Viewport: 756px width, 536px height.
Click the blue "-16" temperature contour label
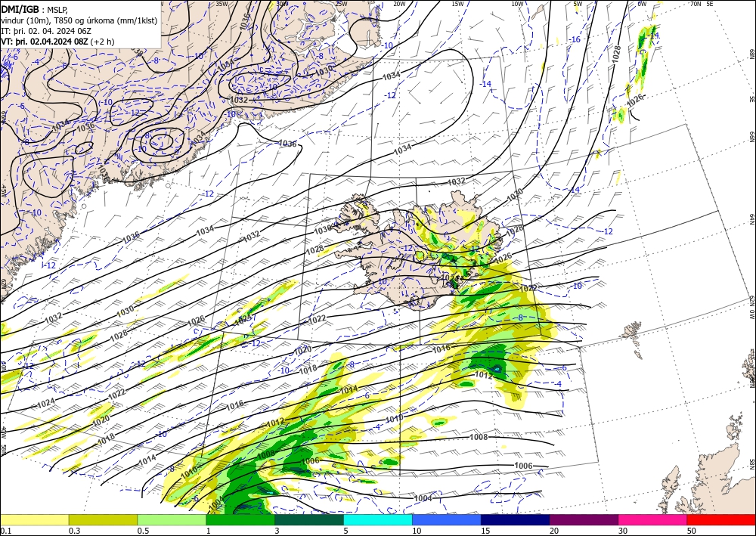pyautogui.click(x=575, y=39)
